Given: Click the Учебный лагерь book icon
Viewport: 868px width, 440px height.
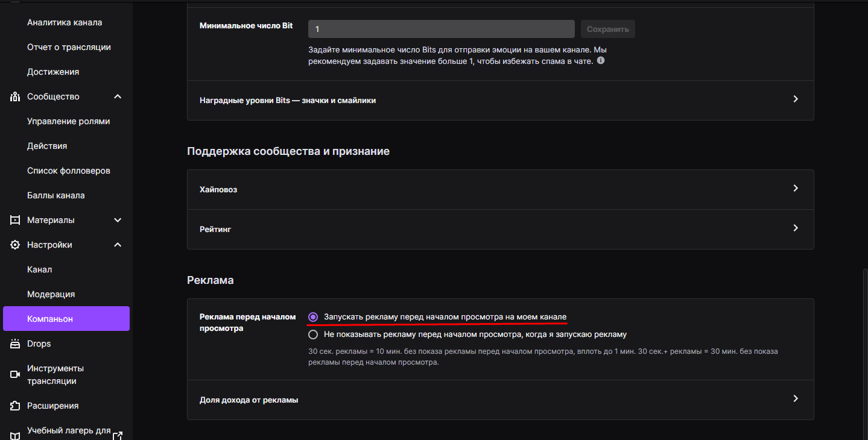Looking at the screenshot, I should 15,435.
